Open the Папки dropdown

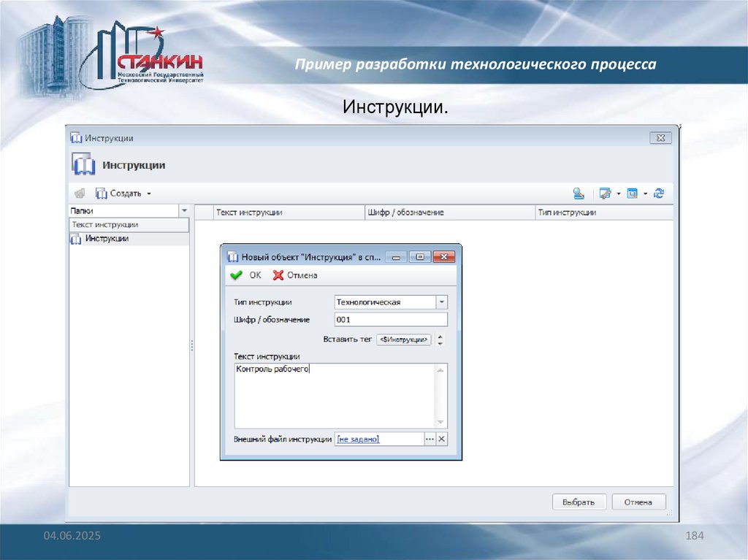184,210
